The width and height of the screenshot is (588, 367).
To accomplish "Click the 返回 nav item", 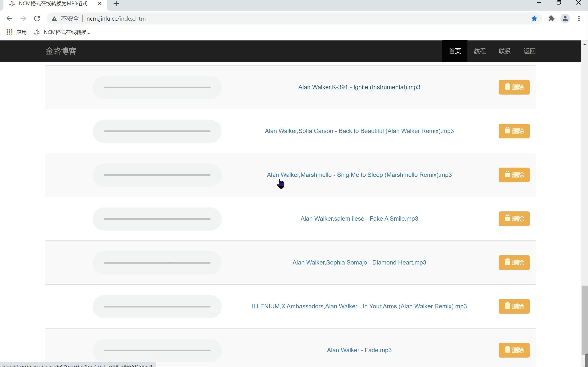I will pos(530,51).
